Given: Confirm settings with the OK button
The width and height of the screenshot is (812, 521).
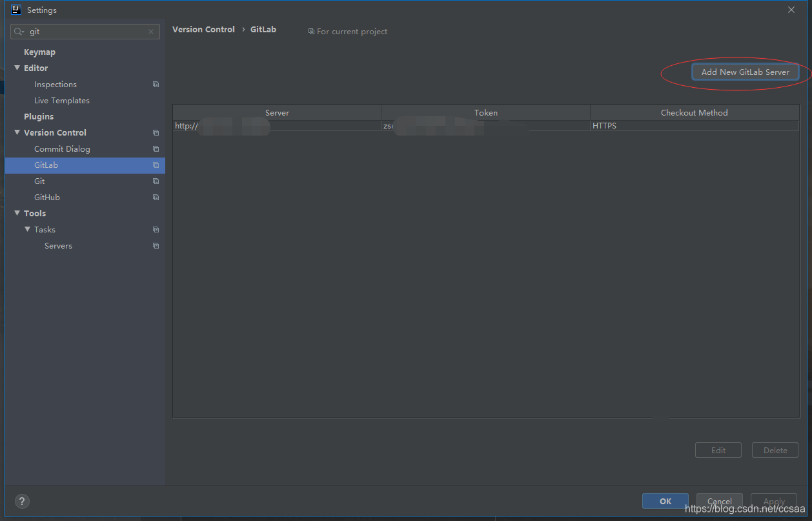Looking at the screenshot, I should coord(665,501).
